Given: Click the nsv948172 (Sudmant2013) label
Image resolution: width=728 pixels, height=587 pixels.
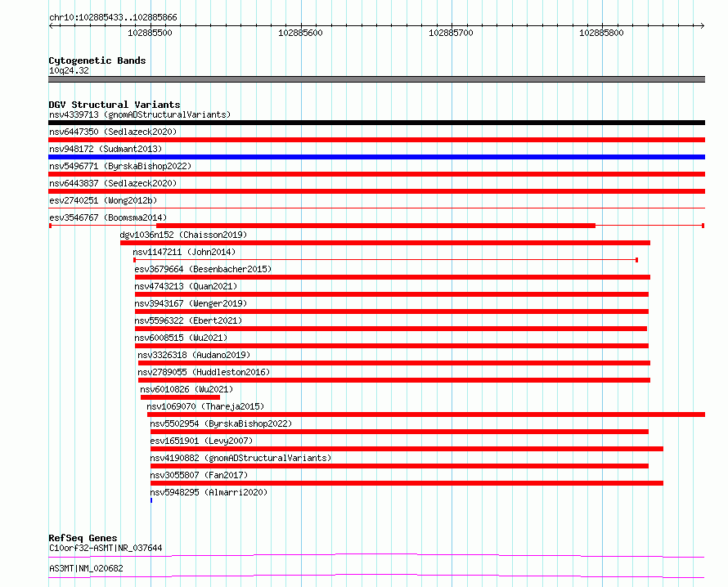Looking at the screenshot, I should tap(106, 149).
